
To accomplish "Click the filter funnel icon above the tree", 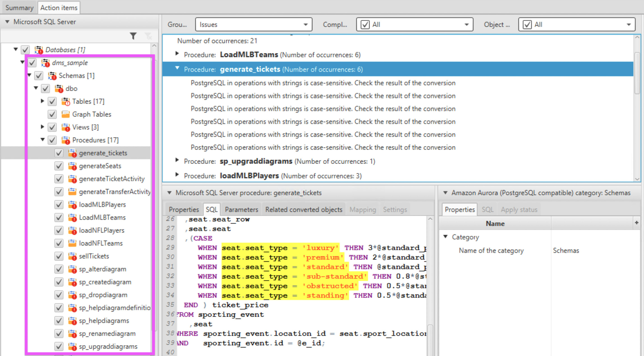I will pyautogui.click(x=133, y=36).
